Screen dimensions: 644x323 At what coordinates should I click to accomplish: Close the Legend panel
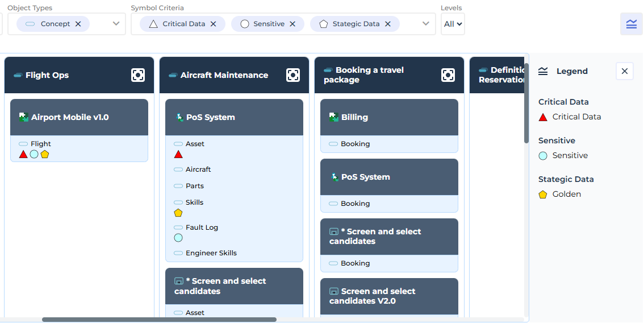tap(625, 71)
